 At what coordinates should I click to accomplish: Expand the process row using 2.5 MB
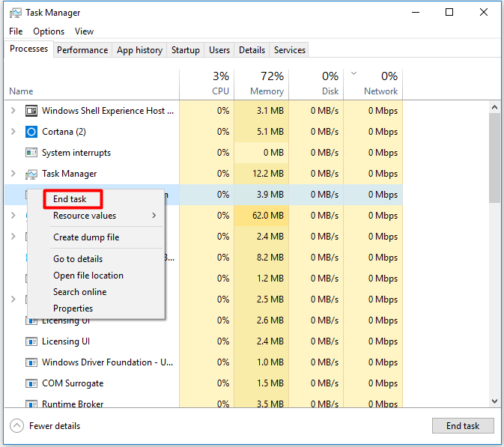click(x=13, y=299)
